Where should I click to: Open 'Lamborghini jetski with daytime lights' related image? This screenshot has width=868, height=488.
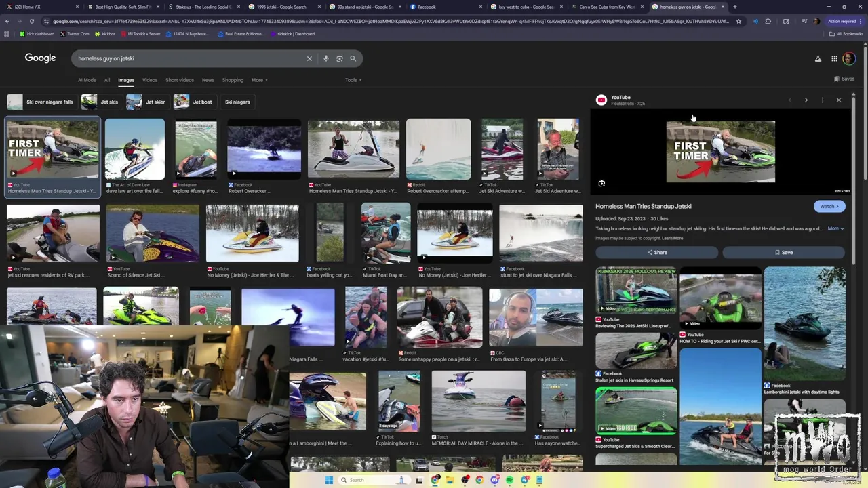pyautogui.click(x=805, y=324)
